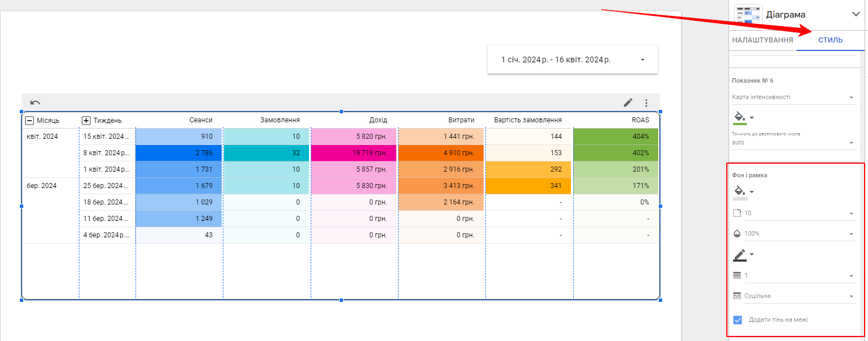
Task: Click the undo arrow icon above the table
Action: [x=35, y=103]
